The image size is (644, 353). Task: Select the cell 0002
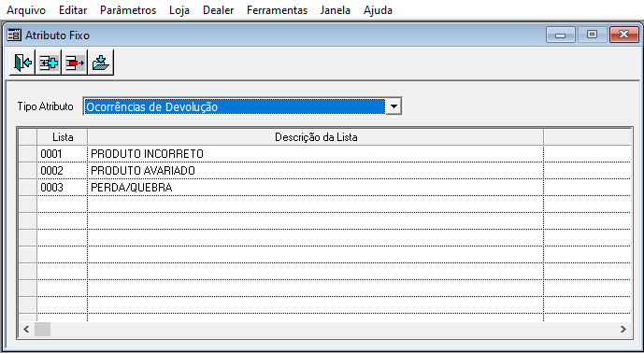[x=63, y=171]
